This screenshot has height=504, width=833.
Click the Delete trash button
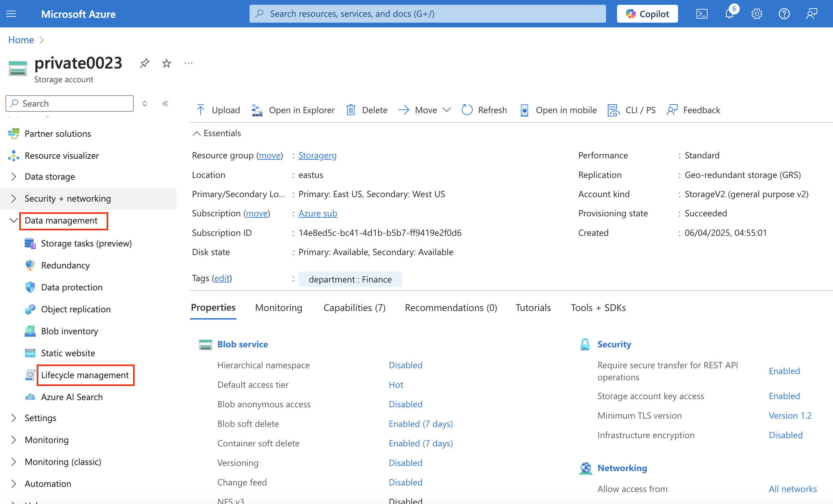click(367, 110)
